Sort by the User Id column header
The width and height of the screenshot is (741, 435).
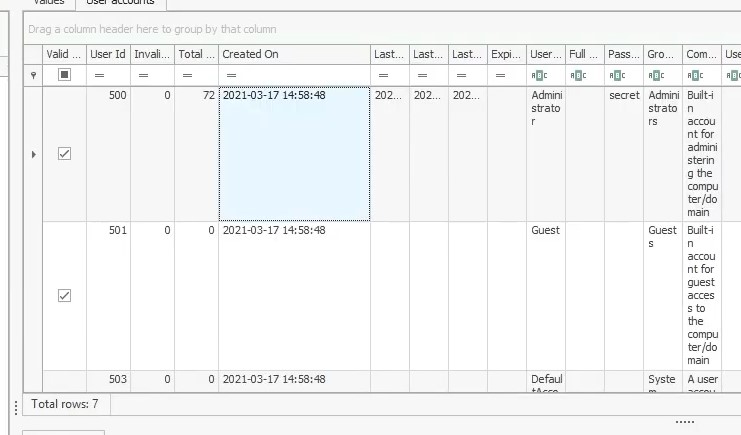108,54
